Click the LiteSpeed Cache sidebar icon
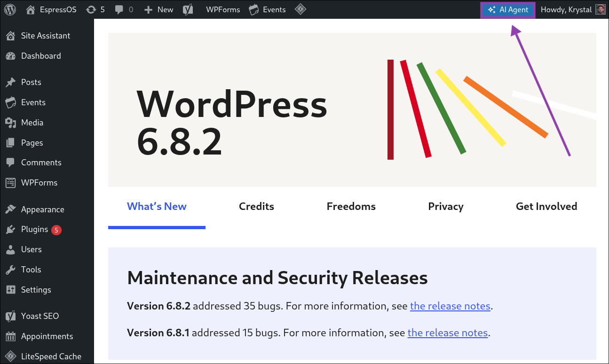The image size is (609, 364). click(x=10, y=356)
